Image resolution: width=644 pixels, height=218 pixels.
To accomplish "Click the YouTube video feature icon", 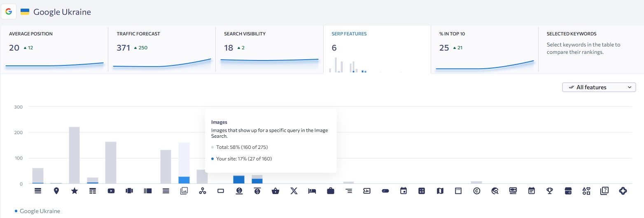I will click(111, 191).
